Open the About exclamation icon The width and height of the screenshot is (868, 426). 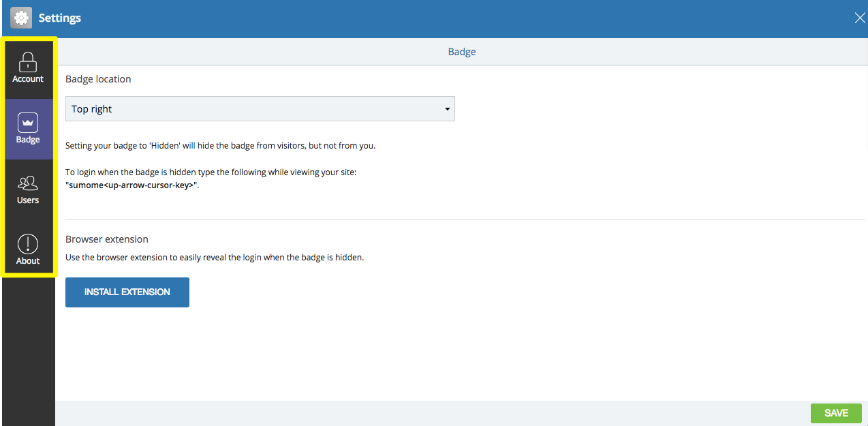point(28,244)
